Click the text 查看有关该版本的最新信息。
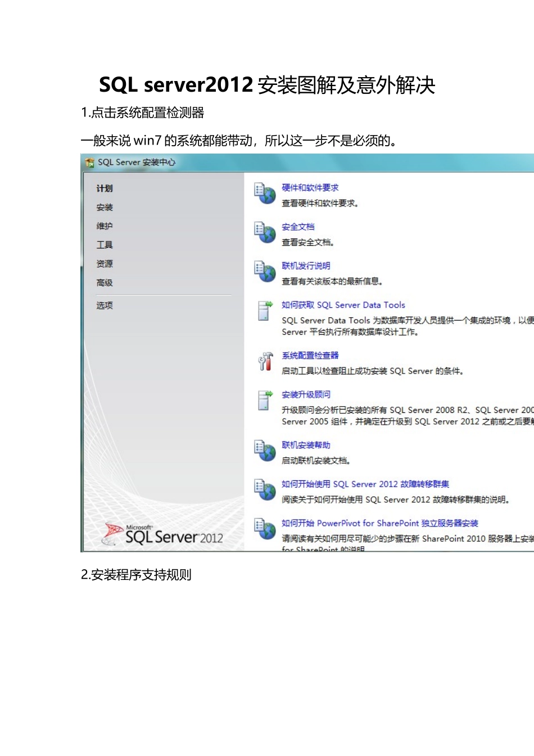 (332, 281)
